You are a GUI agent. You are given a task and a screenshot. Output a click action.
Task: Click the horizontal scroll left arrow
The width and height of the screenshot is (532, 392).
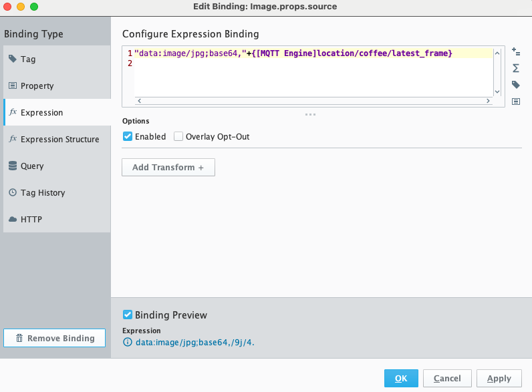point(140,101)
